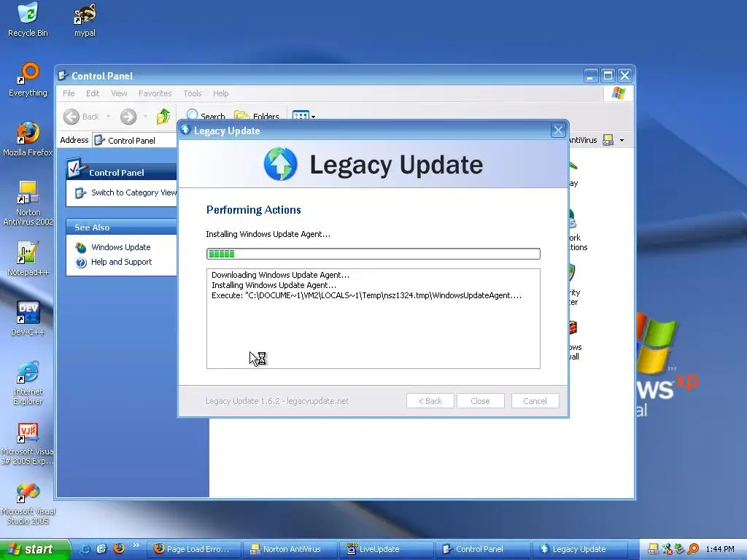Maximize the Control Panel window
The height and width of the screenshot is (560, 747).
(x=608, y=76)
